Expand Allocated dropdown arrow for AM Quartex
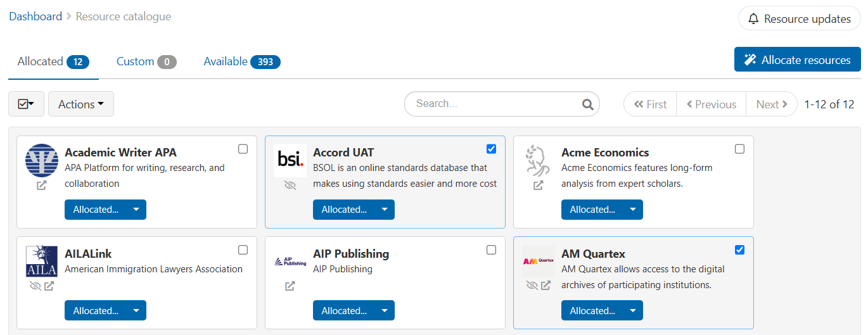 pos(633,310)
